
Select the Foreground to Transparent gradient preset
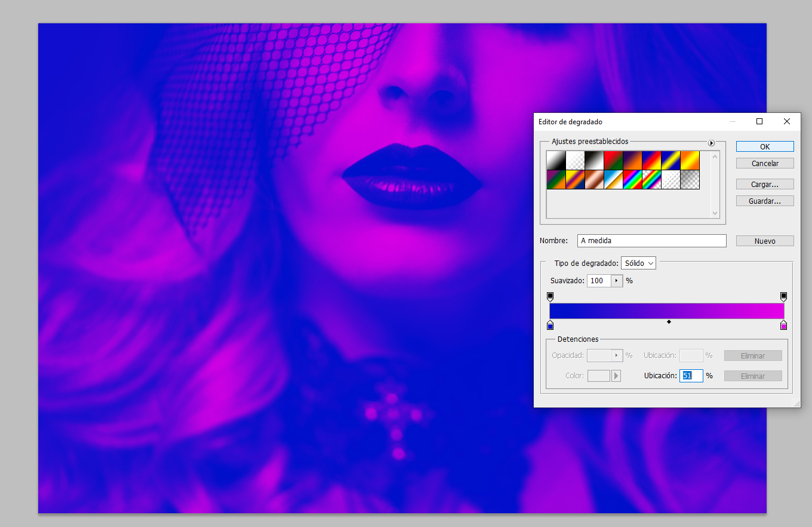575,160
